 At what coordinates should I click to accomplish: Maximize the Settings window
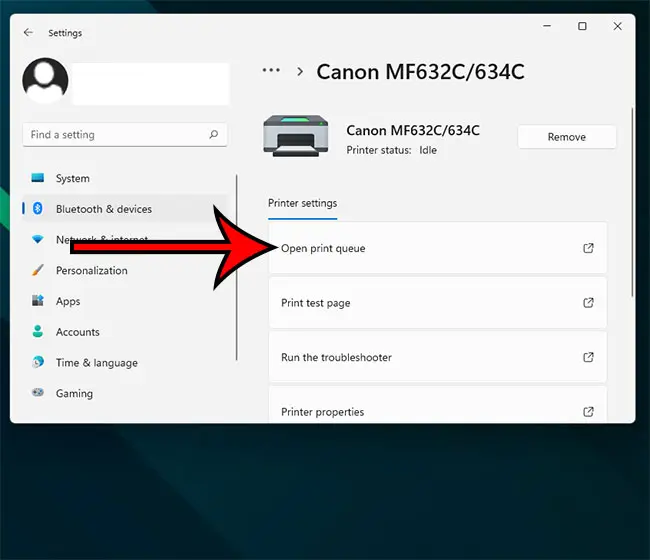[x=582, y=26]
